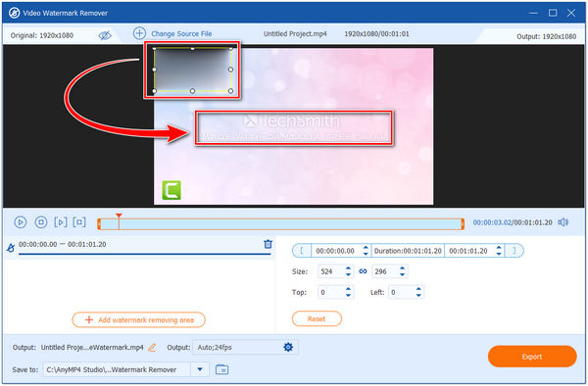Screen dimensions: 588x386
Task: Click the Size height field 296
Action: [x=385, y=271]
